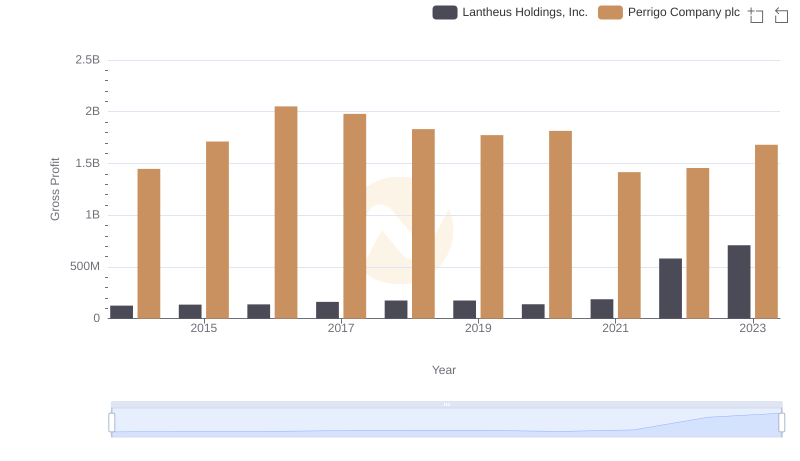Image resolution: width=800 pixels, height=461 pixels.
Task: Click the Gross Profit axis title
Action: click(x=55, y=189)
